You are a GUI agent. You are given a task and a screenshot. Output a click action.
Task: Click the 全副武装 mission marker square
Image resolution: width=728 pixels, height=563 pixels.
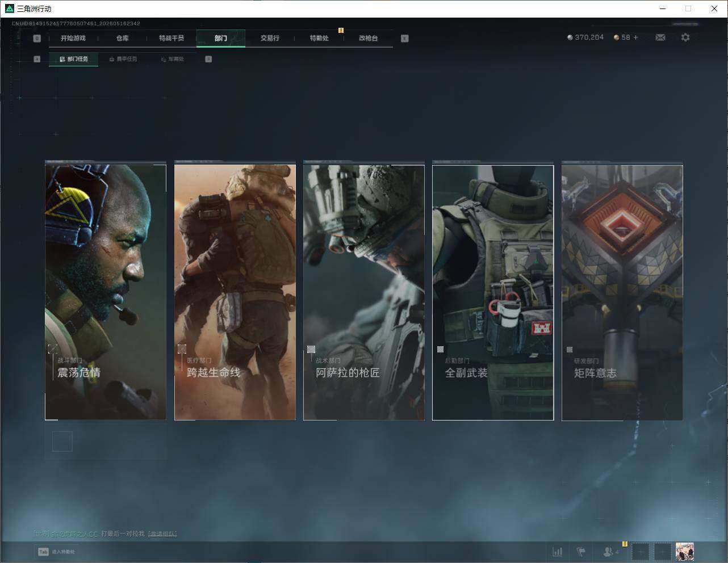pos(440,349)
